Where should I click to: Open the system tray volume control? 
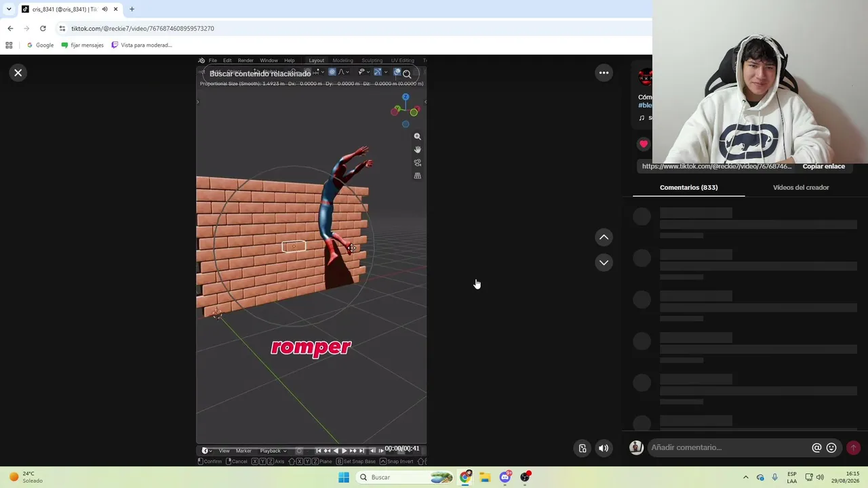(x=820, y=477)
